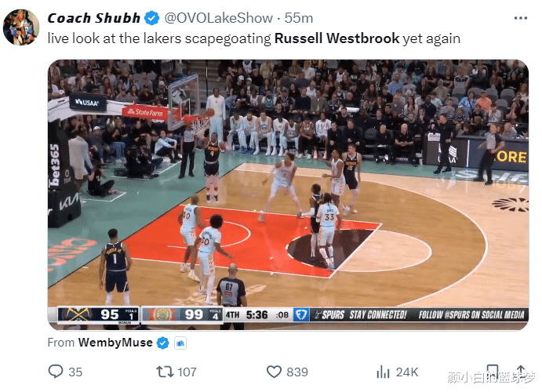Click WembyMuse's blue verified checkmark

tap(162, 343)
